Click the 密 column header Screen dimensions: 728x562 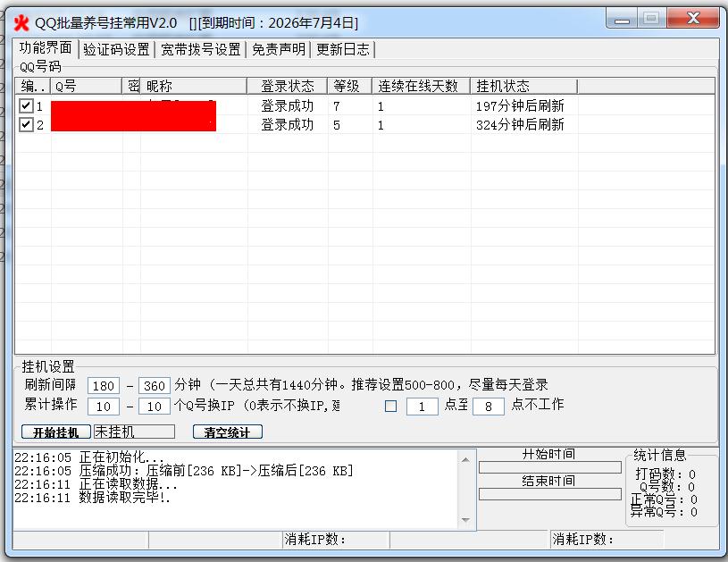pyautogui.click(x=132, y=86)
